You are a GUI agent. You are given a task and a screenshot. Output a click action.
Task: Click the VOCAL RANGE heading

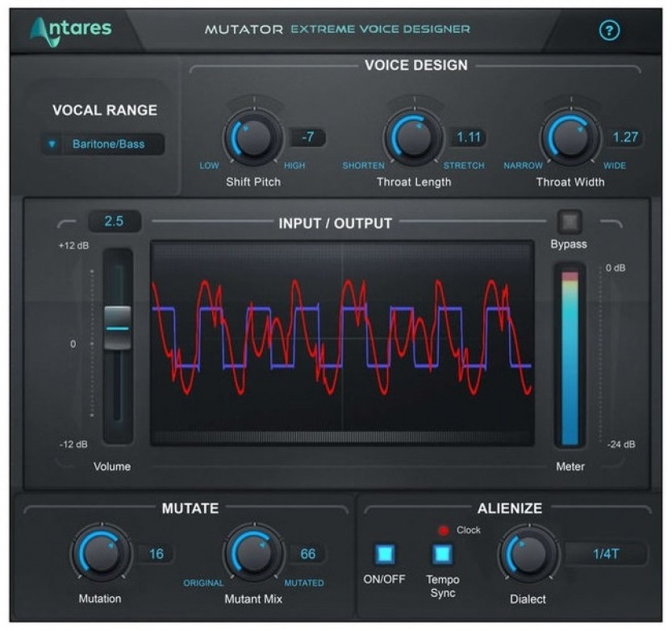pyautogui.click(x=105, y=111)
